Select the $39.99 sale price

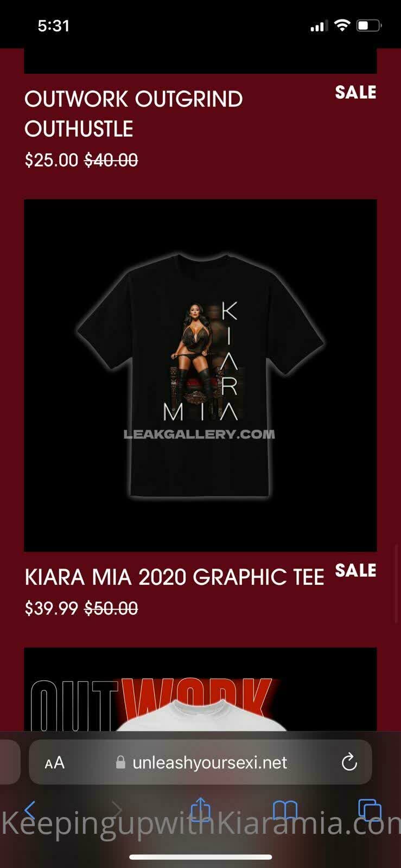52,608
